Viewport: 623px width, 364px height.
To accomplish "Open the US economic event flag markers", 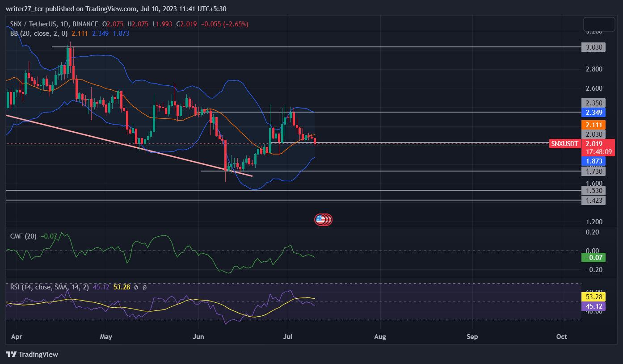I will pyautogui.click(x=324, y=219).
